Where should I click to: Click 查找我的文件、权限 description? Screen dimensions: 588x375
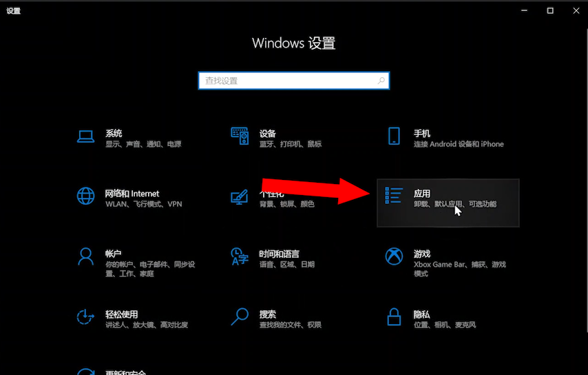[291, 325]
